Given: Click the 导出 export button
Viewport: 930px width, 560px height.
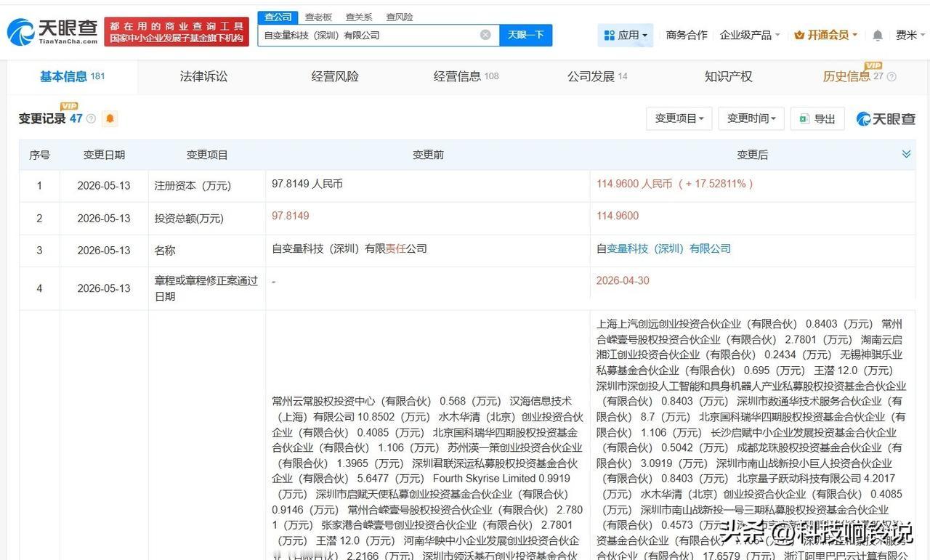Looking at the screenshot, I should pyautogui.click(x=817, y=118).
